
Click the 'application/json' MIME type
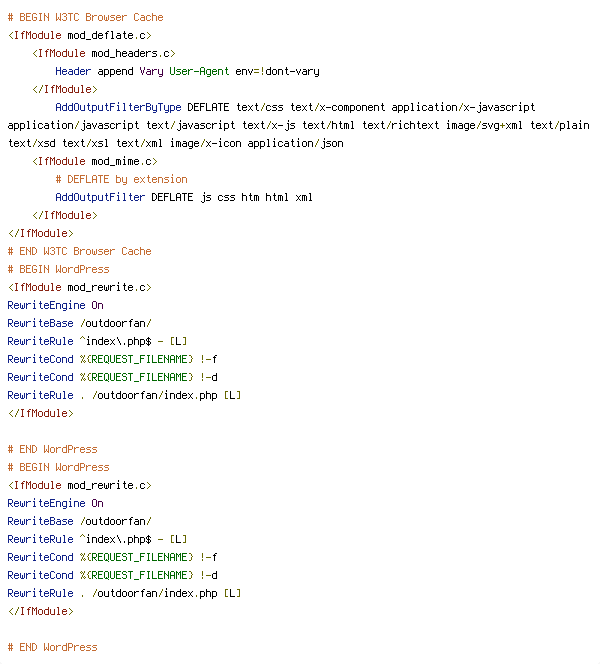pyautogui.click(x=296, y=143)
